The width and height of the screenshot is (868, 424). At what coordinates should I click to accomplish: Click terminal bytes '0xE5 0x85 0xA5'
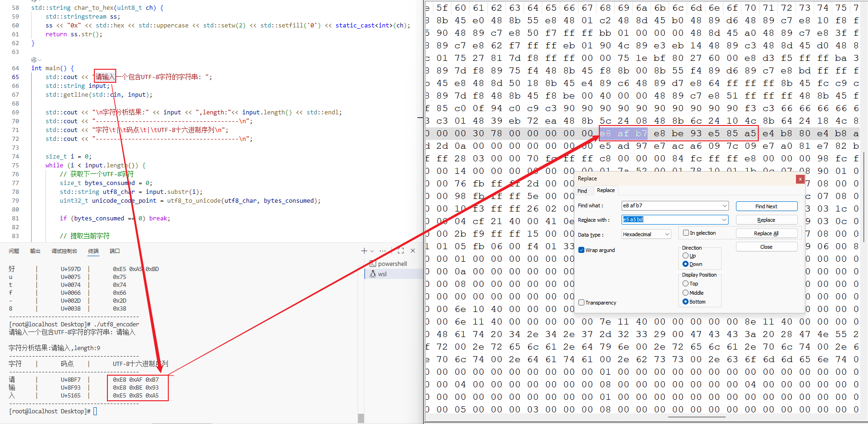tap(136, 396)
